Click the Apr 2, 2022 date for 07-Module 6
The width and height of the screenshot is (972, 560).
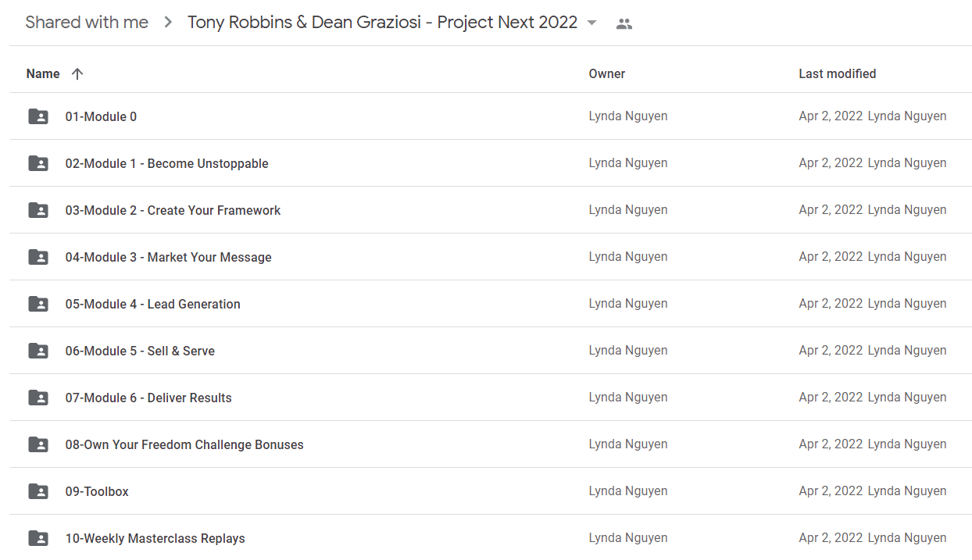pyautogui.click(x=831, y=398)
